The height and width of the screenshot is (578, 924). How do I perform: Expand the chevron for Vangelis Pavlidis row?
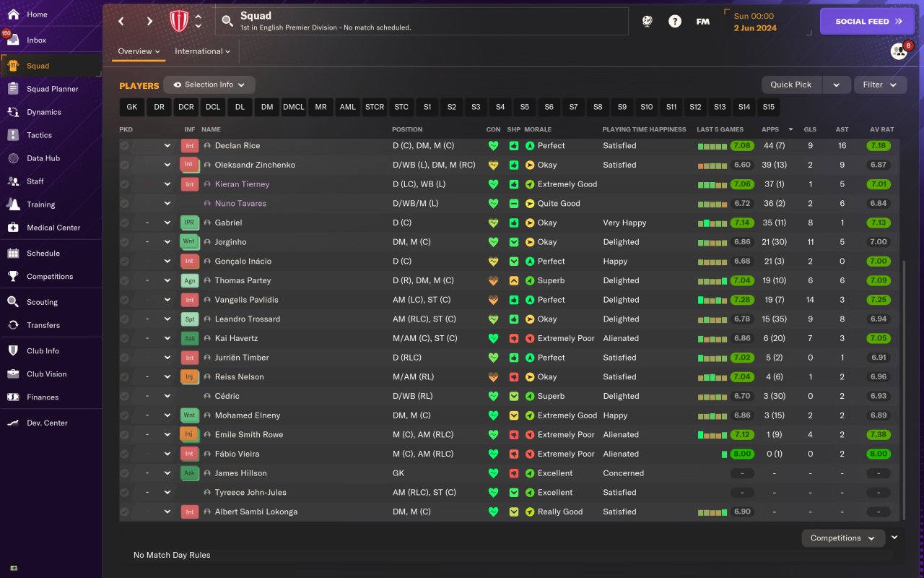coord(167,300)
